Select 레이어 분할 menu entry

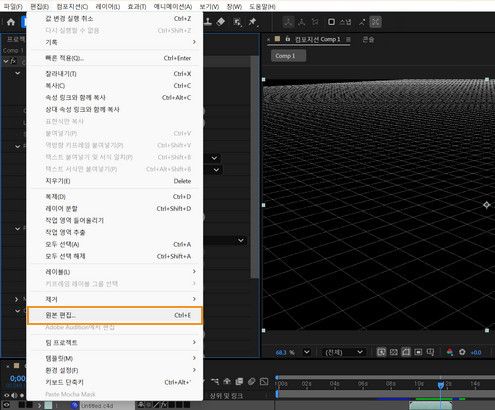click(x=115, y=209)
